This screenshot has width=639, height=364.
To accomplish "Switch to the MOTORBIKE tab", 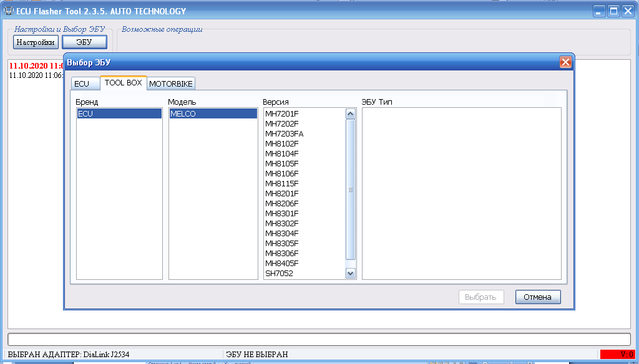I will (x=171, y=84).
